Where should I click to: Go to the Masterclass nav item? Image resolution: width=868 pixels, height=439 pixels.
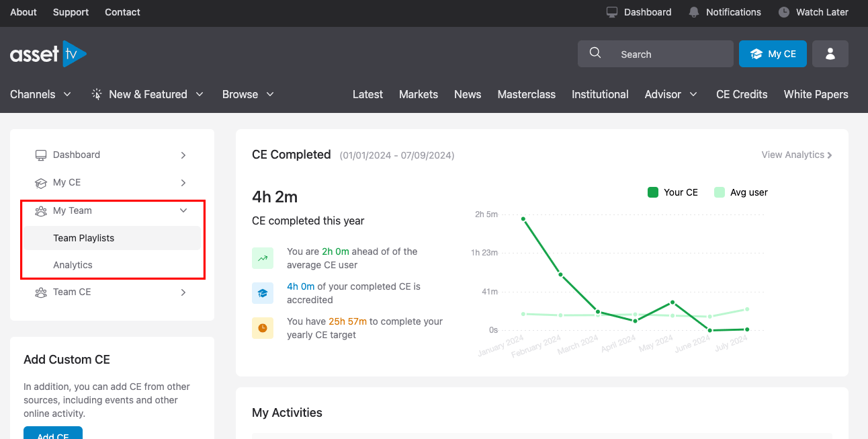(526, 94)
